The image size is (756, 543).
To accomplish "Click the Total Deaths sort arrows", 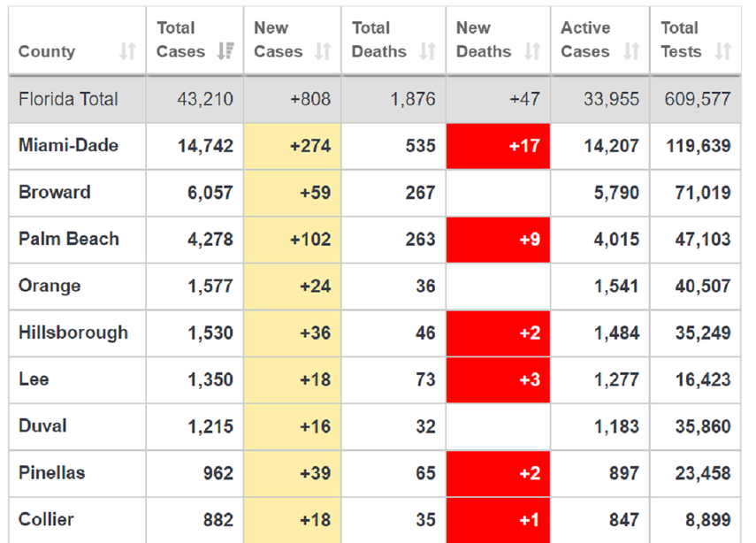I will [x=428, y=51].
